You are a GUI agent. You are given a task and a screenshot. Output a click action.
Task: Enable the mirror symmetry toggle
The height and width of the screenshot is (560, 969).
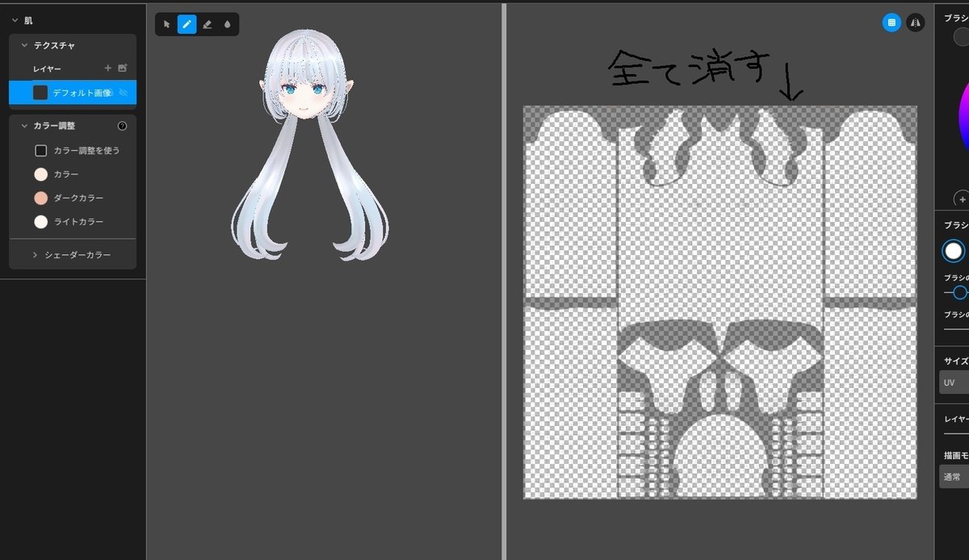click(917, 22)
